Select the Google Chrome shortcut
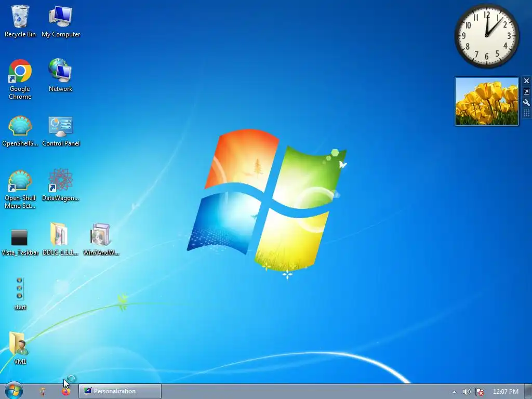The width and height of the screenshot is (532, 399). click(x=20, y=79)
